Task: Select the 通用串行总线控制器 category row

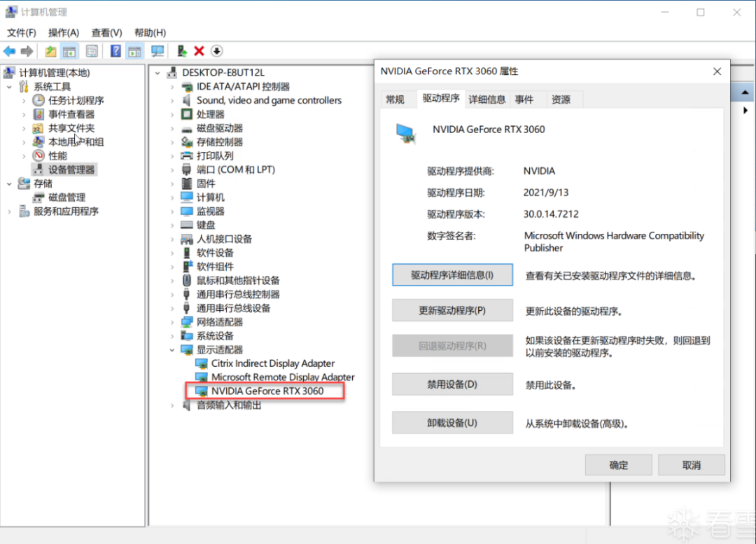Action: pyautogui.click(x=238, y=294)
